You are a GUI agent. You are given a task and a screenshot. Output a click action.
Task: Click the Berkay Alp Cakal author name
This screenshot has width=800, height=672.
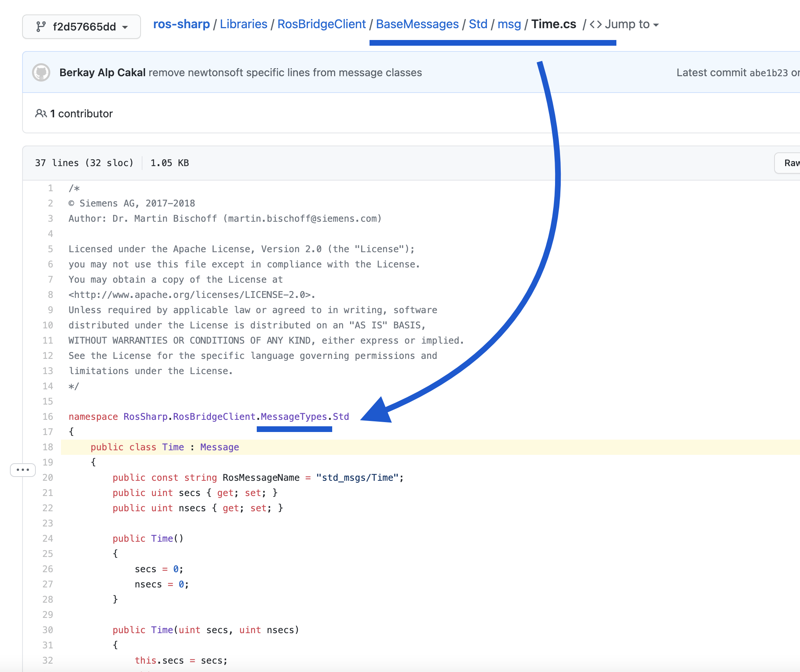pyautogui.click(x=102, y=73)
